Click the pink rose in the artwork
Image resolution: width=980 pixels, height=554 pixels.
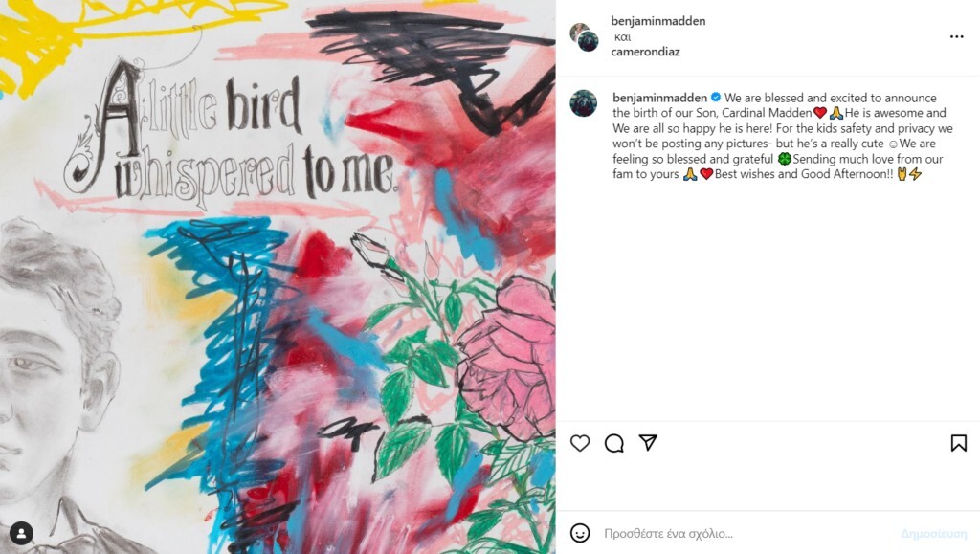click(509, 357)
